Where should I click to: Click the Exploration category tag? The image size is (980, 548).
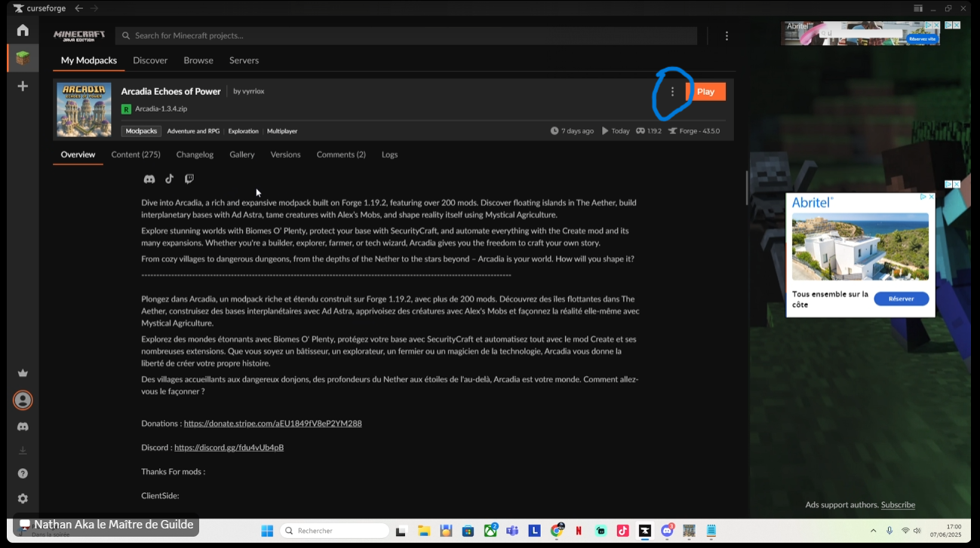click(243, 131)
